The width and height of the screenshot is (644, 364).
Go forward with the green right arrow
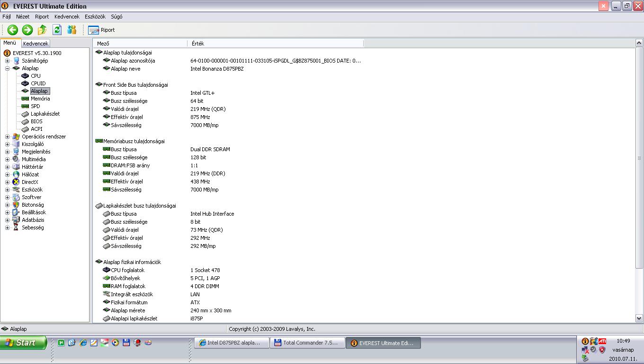(x=27, y=30)
